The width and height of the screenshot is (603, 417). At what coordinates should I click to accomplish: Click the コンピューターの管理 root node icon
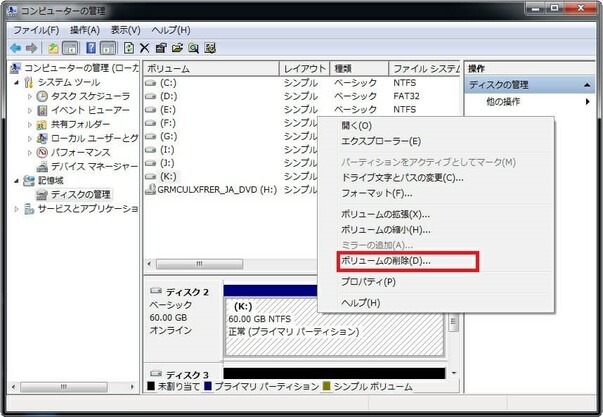click(x=15, y=68)
